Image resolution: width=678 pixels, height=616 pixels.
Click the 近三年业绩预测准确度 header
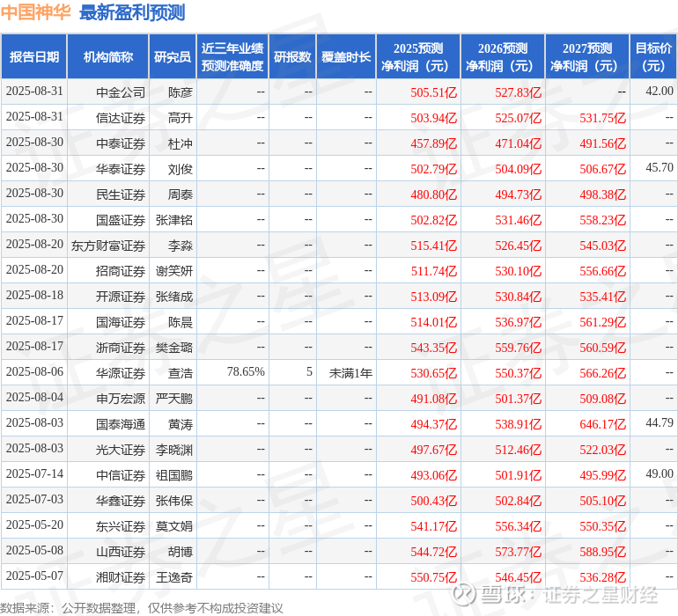tap(232, 57)
